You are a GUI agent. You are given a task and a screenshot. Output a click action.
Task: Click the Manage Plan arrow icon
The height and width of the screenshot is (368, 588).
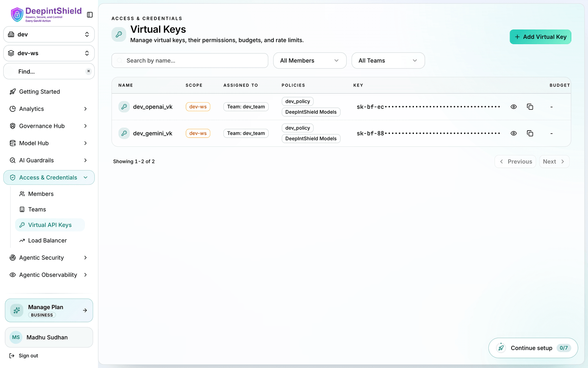point(85,311)
